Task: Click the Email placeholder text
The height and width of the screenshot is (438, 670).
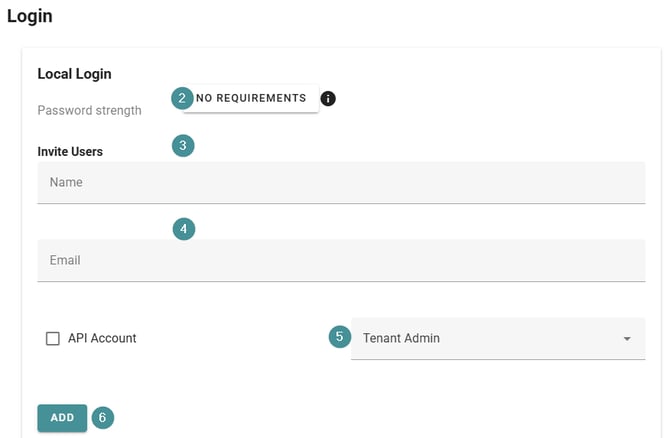Action: tap(65, 260)
